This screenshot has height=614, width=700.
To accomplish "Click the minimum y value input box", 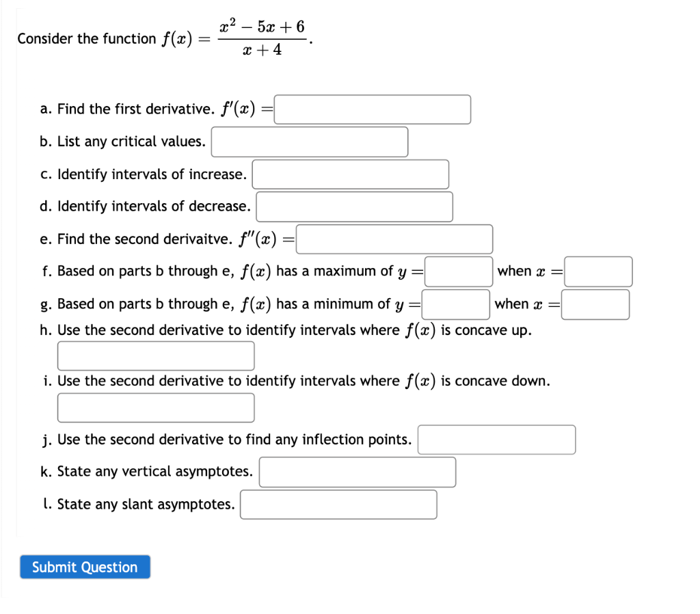I will click(x=455, y=304).
